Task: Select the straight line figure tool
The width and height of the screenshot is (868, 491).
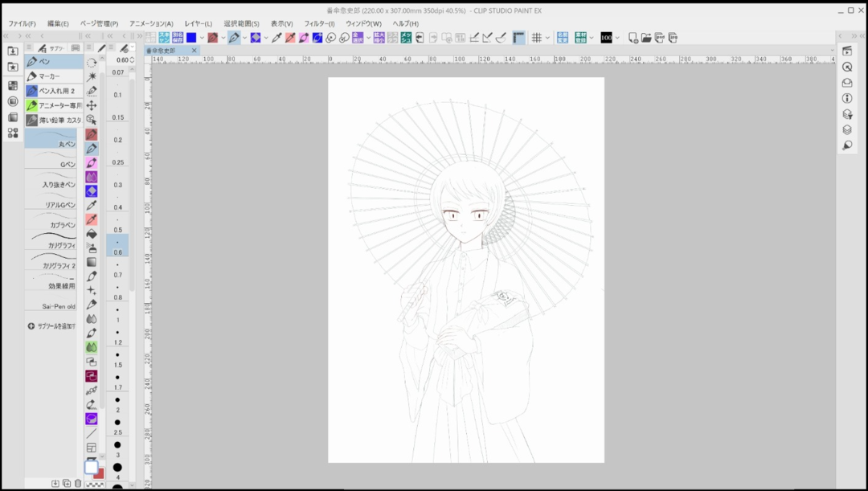Action: 92,433
